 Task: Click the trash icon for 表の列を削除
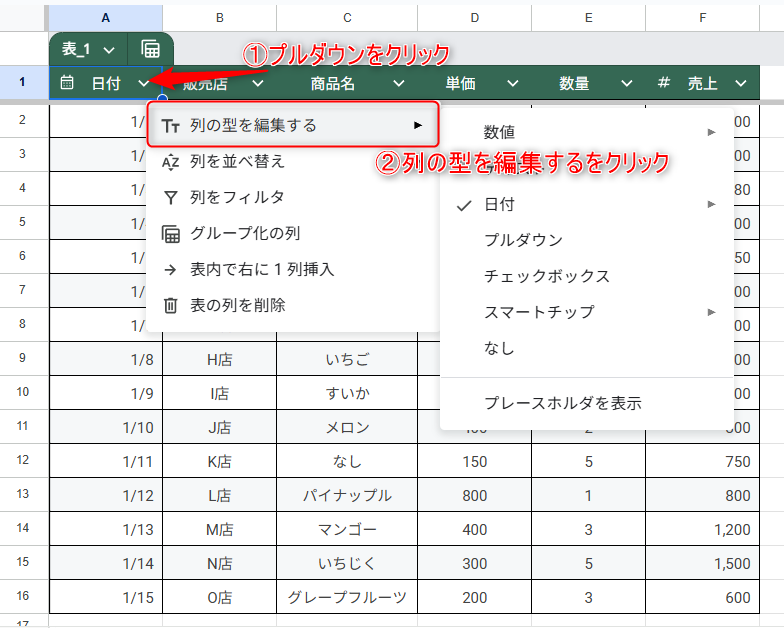pos(171,305)
